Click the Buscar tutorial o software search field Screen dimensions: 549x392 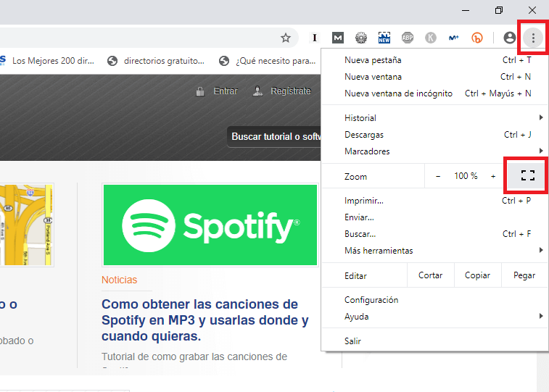pyautogui.click(x=274, y=137)
